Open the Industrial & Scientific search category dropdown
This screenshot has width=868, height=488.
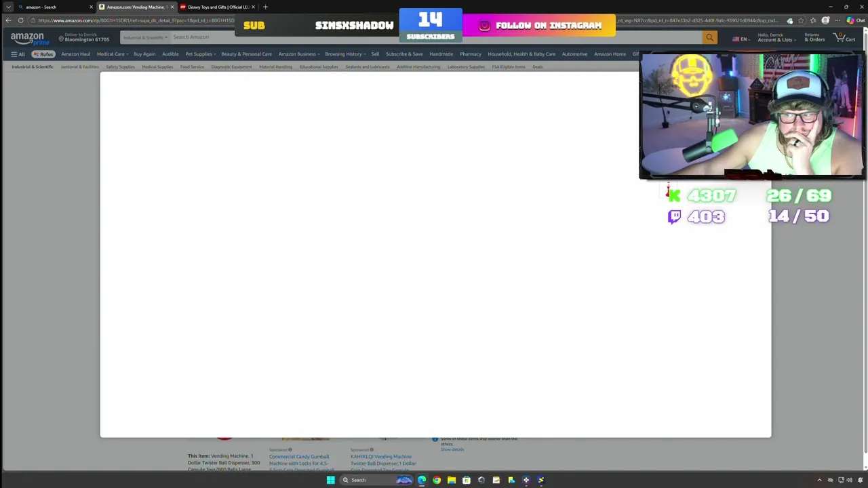(x=144, y=37)
